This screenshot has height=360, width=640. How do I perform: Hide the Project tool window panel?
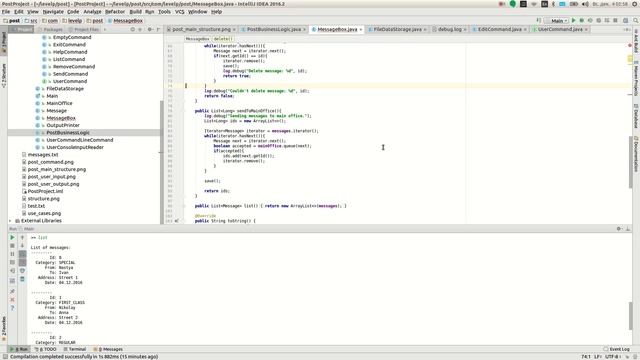[x=159, y=29]
